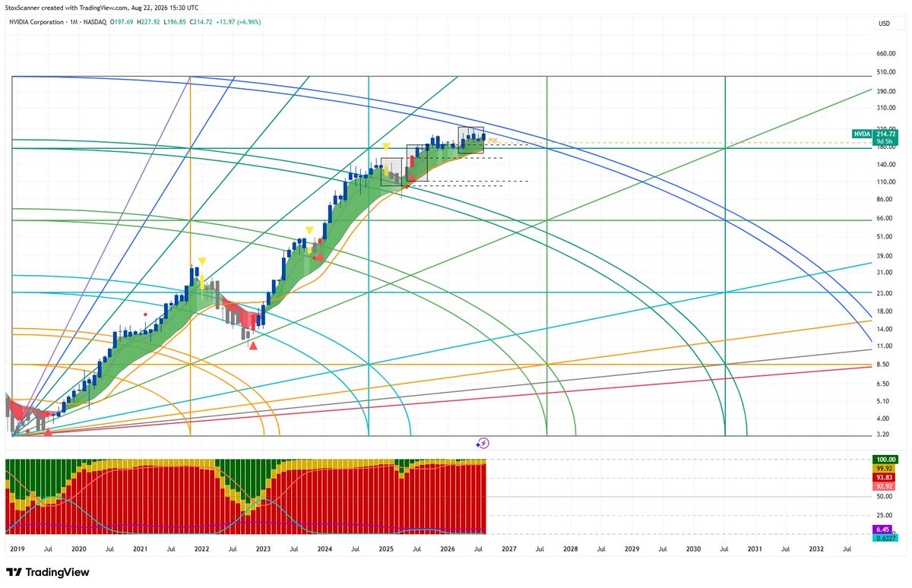This screenshot has width=912, height=588.
Task: Click the 51.00 price axis label
Action: coord(885,236)
